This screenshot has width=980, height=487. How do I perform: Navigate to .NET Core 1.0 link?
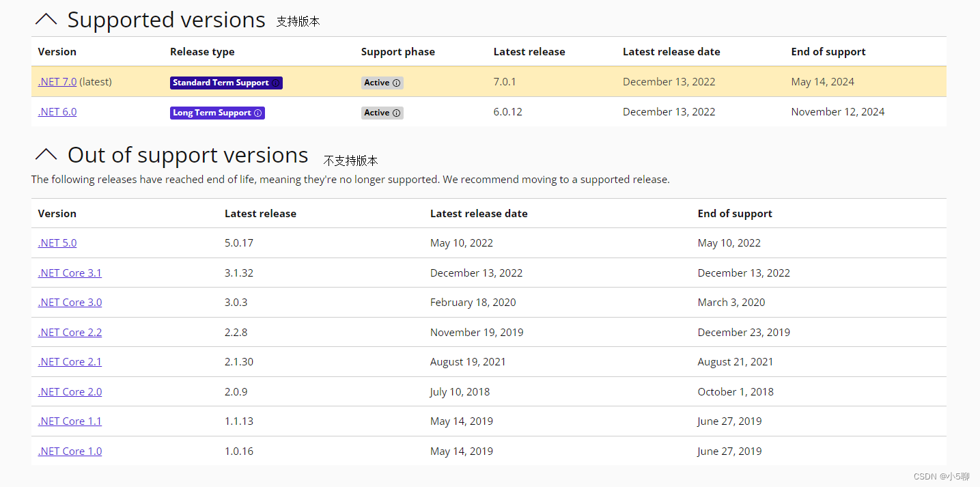(x=70, y=451)
